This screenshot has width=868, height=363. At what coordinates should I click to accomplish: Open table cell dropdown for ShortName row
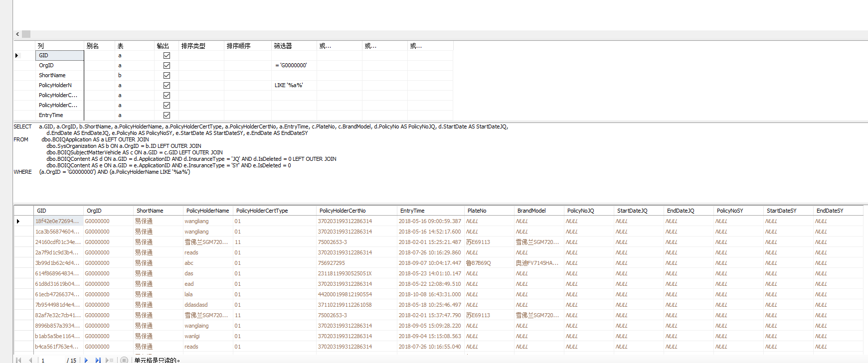click(135, 76)
